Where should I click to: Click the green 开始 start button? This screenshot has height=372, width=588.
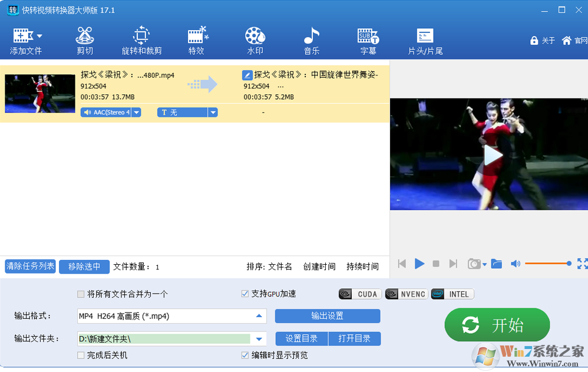pyautogui.click(x=497, y=325)
